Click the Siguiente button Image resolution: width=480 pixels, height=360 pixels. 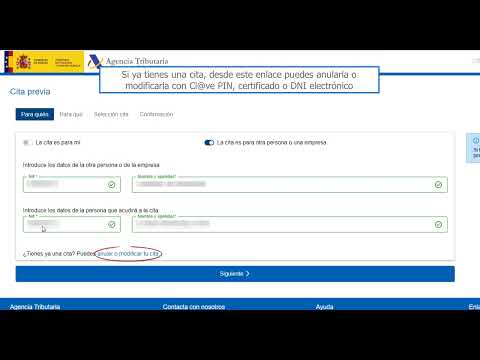(x=235, y=274)
